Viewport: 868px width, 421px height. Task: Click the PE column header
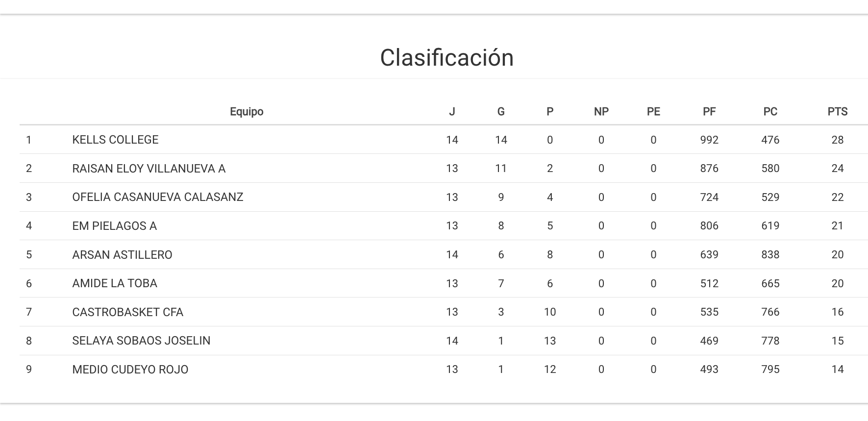pyautogui.click(x=653, y=112)
